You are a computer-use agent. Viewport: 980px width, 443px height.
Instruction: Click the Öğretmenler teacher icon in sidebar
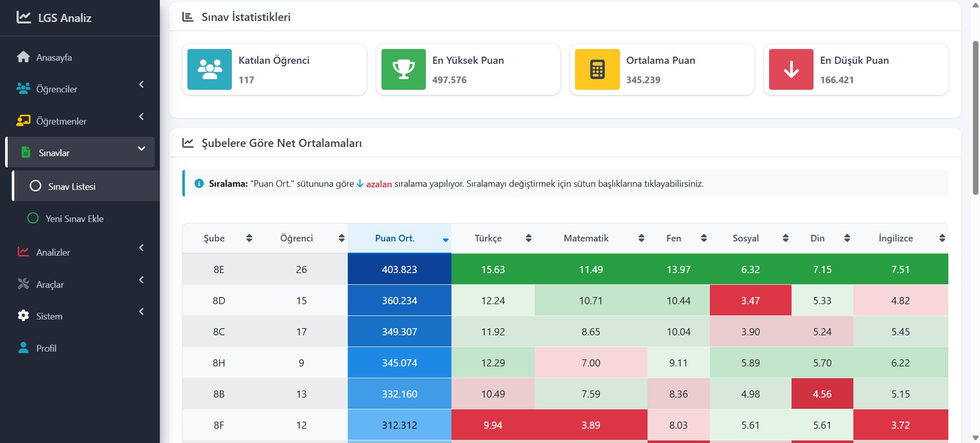(x=23, y=121)
